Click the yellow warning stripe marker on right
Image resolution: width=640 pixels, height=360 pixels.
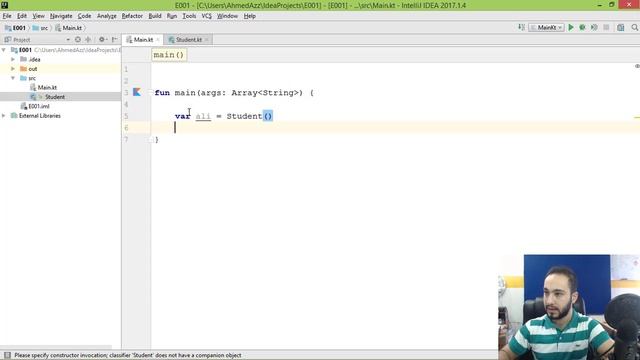[x=637, y=118]
